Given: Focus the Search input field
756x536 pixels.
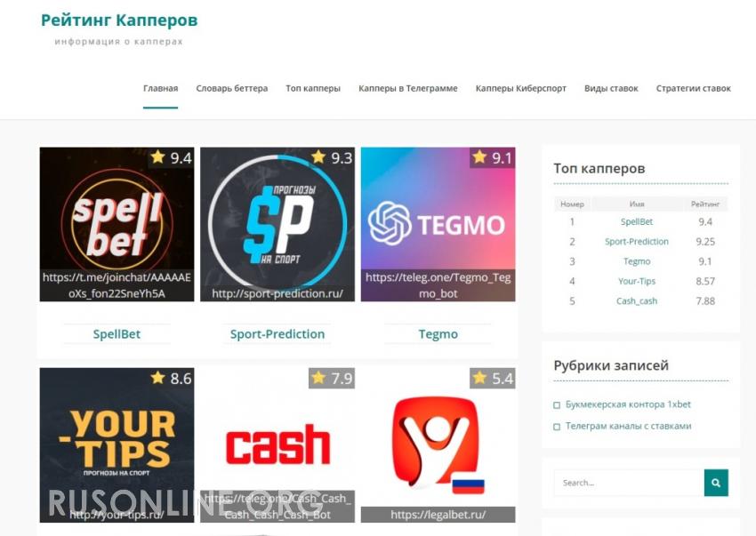Looking at the screenshot, I should point(629,483).
